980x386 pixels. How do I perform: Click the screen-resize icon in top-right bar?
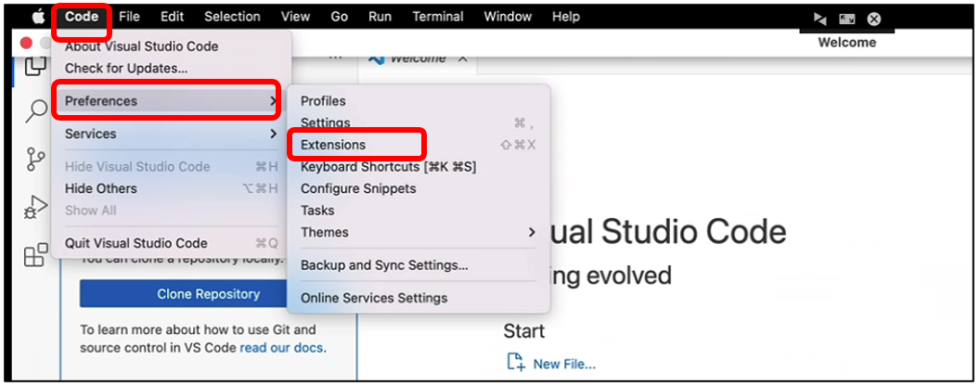coord(847,19)
